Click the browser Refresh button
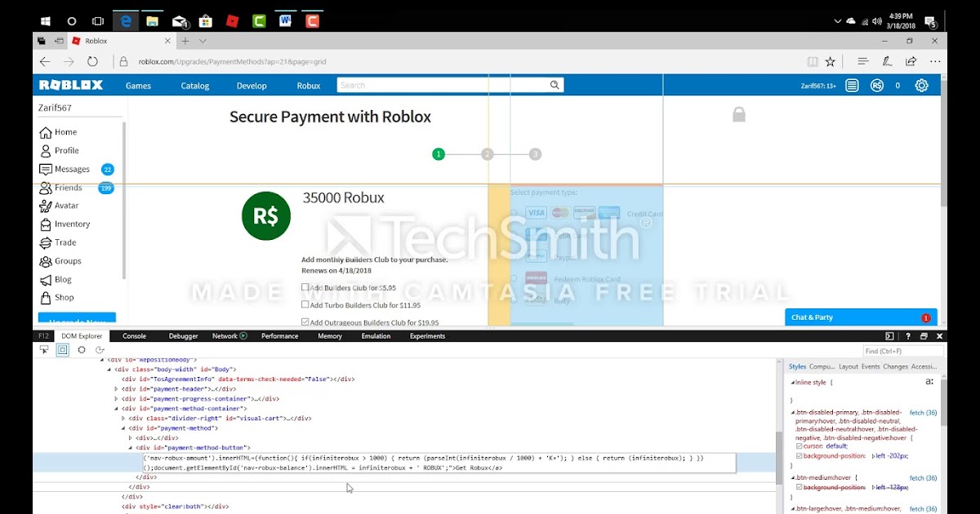The width and height of the screenshot is (980, 514). click(x=92, y=61)
